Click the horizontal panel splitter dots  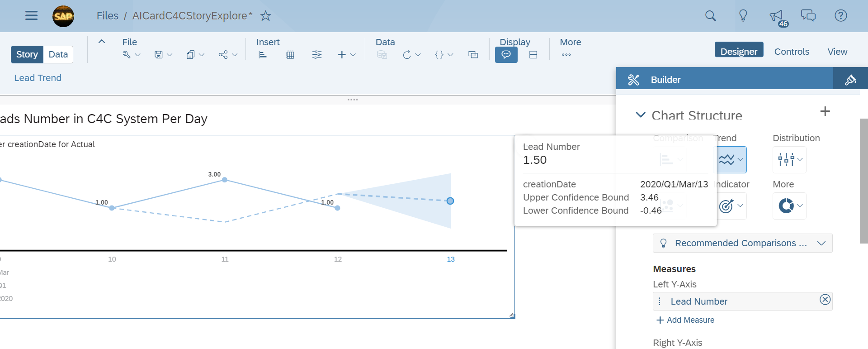click(353, 100)
